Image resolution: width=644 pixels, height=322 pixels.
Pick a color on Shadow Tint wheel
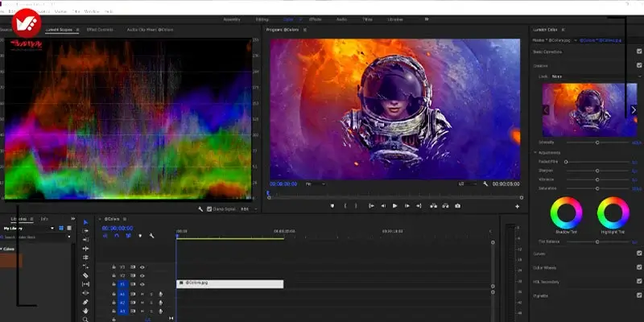567,213
